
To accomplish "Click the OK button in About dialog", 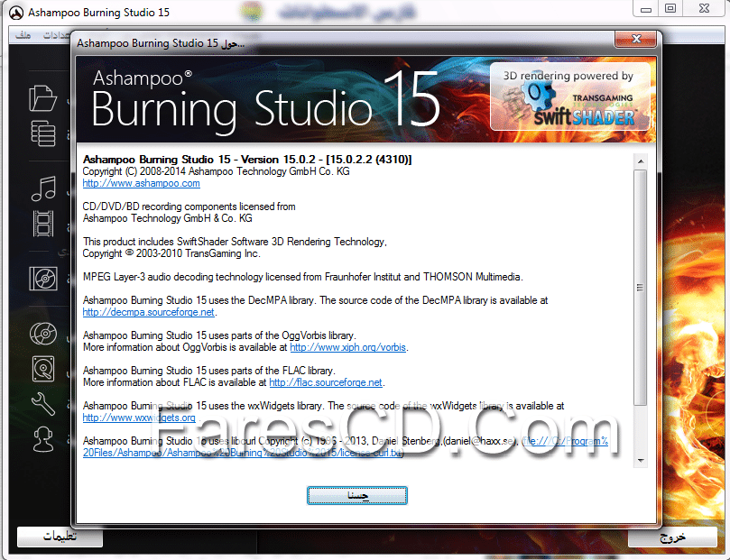I will 357,495.
